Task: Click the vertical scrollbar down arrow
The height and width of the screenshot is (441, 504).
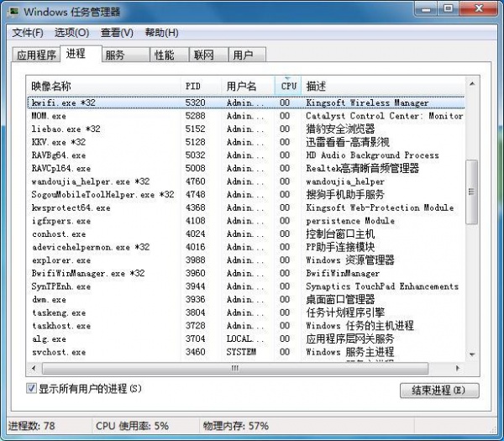Action: click(472, 354)
